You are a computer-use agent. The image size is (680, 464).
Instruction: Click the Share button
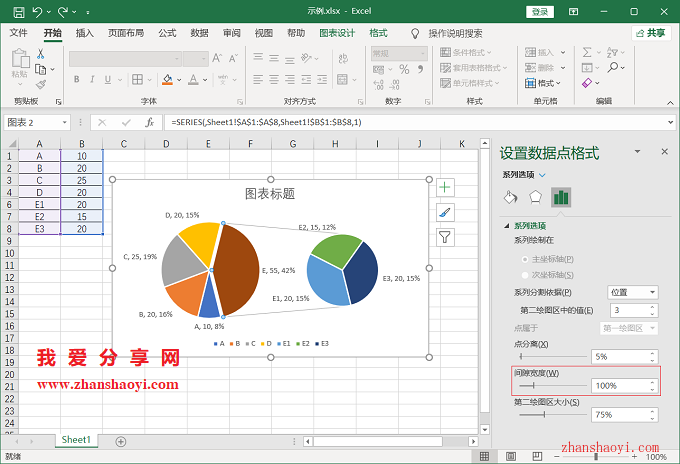pos(651,33)
